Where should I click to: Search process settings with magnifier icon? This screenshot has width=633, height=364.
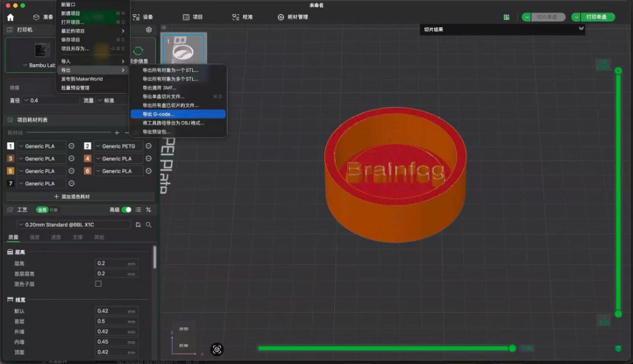148,225
